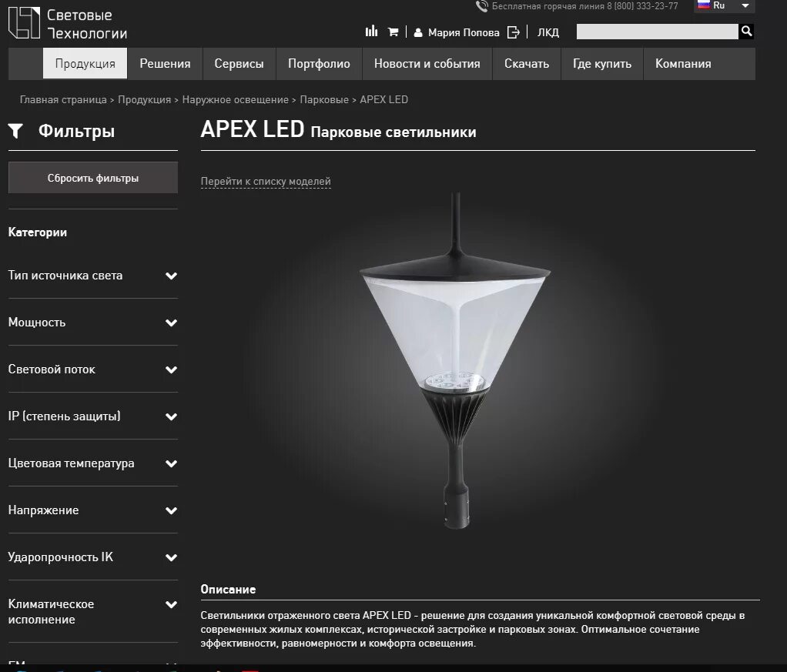Click the hotline number 8 (800) 333-23-77
This screenshot has height=672, width=787.
coord(642,6)
